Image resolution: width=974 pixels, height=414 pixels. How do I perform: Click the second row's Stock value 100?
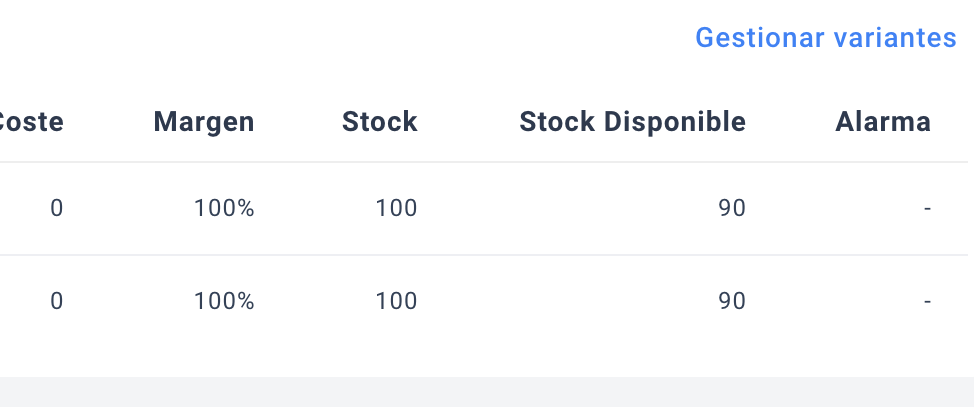(x=396, y=300)
